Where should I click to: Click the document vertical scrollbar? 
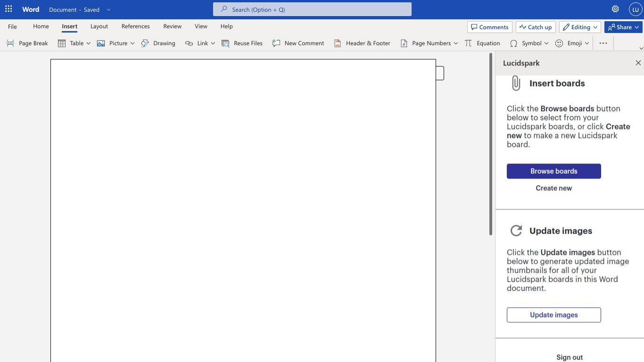[491, 144]
